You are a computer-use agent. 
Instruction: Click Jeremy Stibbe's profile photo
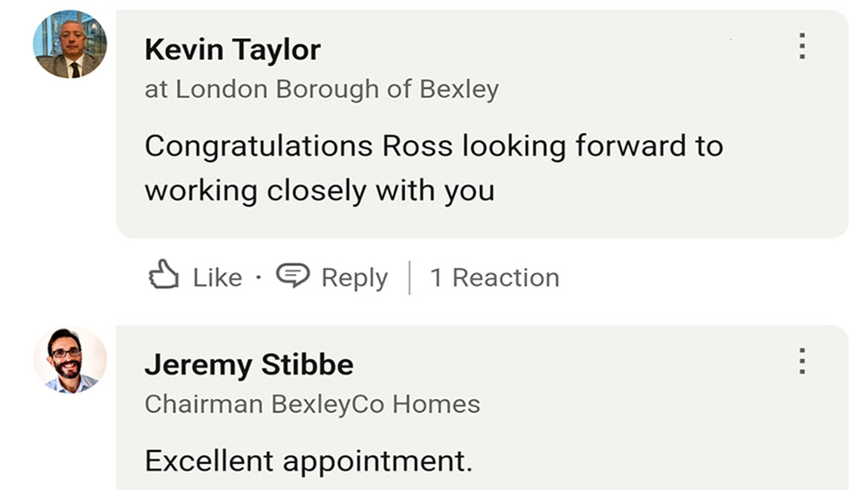pos(69,360)
